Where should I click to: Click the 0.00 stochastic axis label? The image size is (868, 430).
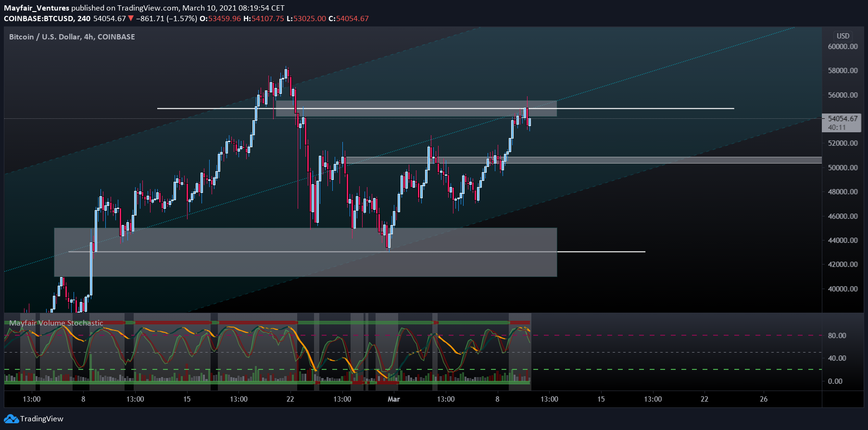[835, 381]
